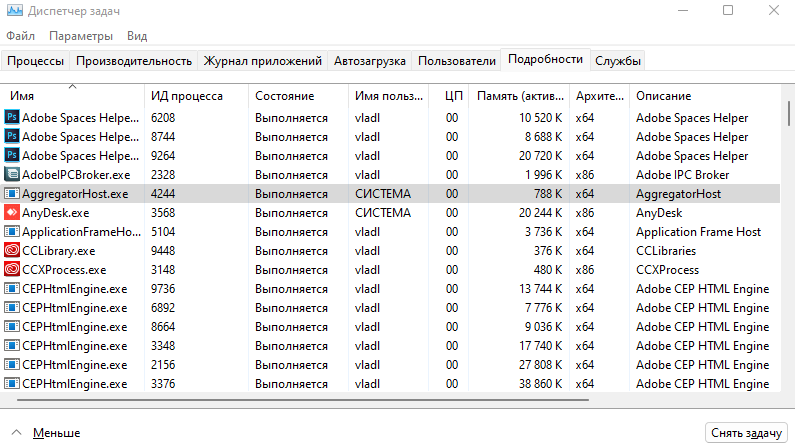
Task: Click the Creative Cloud icon of CCLibrary.exe
Action: [x=12, y=251]
